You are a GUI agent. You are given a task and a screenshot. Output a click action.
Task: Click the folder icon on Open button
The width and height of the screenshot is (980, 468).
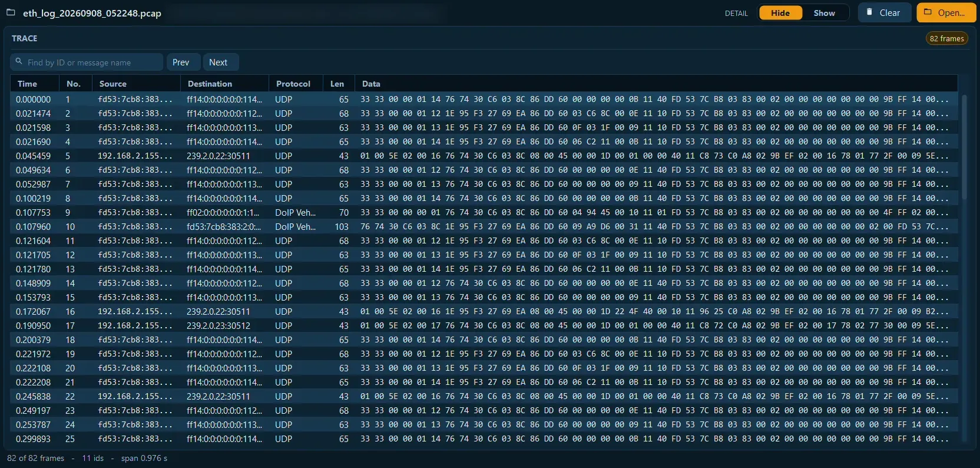click(928, 12)
